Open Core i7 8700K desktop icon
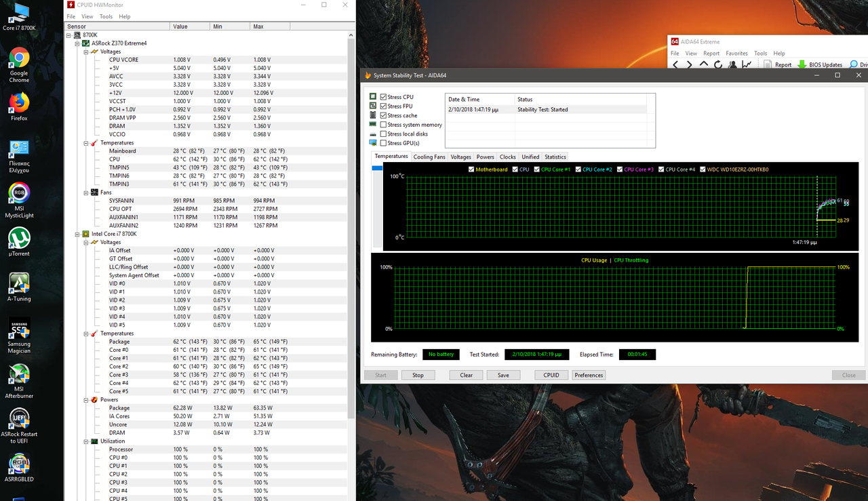The height and width of the screenshot is (501, 868). click(x=19, y=16)
